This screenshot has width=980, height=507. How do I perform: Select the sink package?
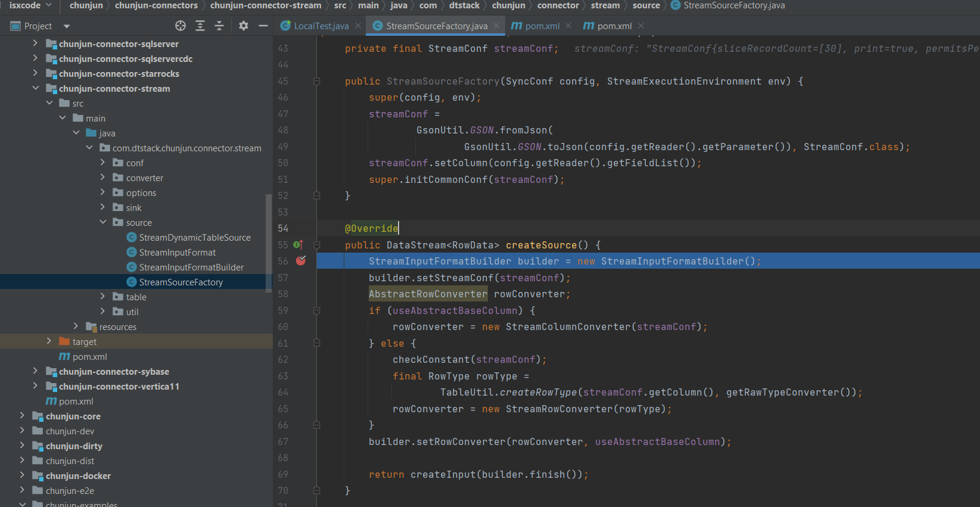tap(134, 207)
